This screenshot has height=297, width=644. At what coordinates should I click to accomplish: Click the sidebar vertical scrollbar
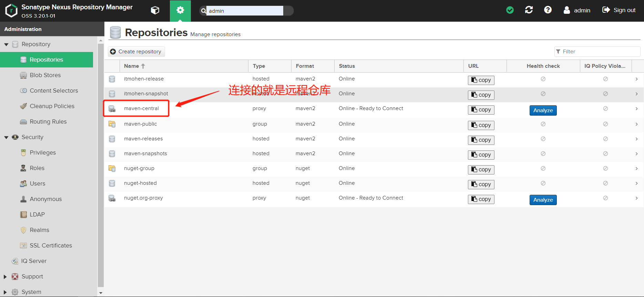point(101,165)
